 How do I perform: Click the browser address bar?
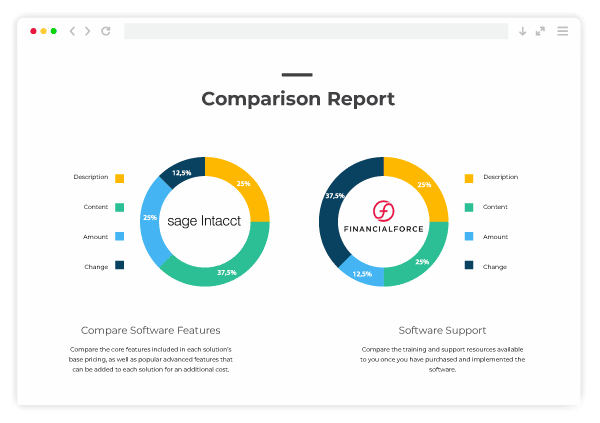(316, 31)
